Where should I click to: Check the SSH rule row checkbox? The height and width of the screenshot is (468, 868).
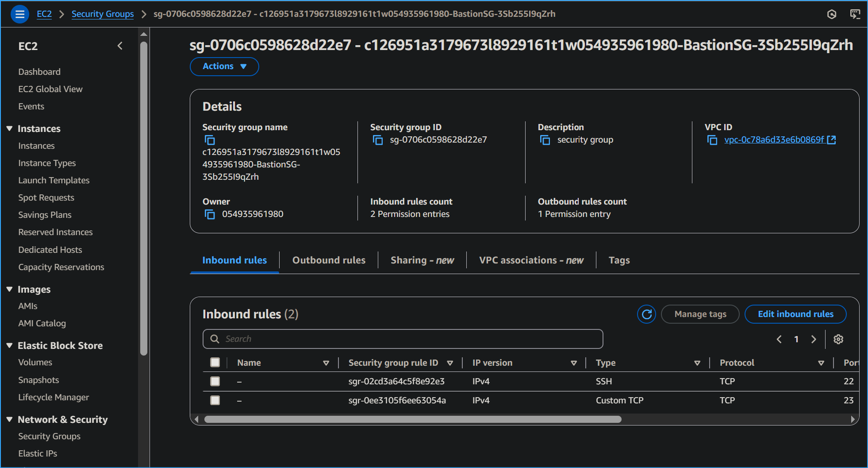pyautogui.click(x=215, y=381)
